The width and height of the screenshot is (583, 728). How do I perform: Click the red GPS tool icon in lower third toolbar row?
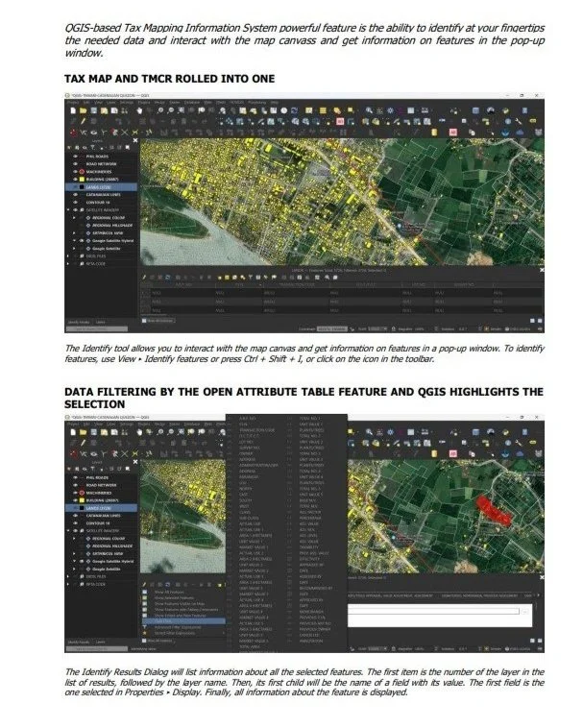point(73,453)
